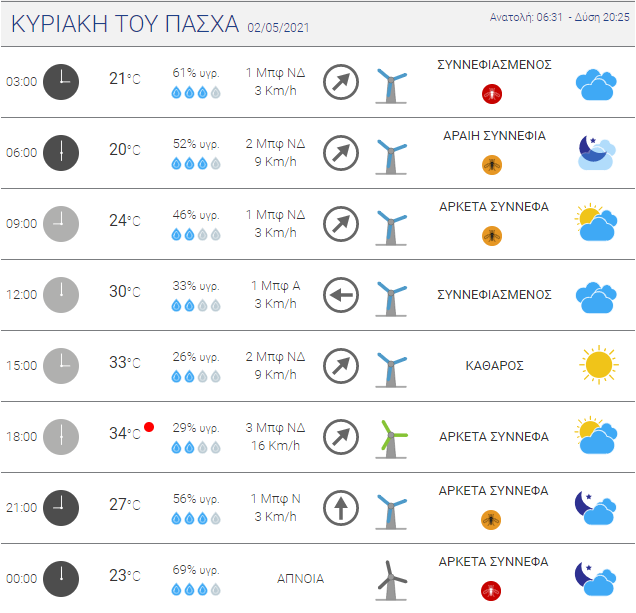Click the date 02/05/2021 in header
Screen dimensions: 636x613
[278, 28]
